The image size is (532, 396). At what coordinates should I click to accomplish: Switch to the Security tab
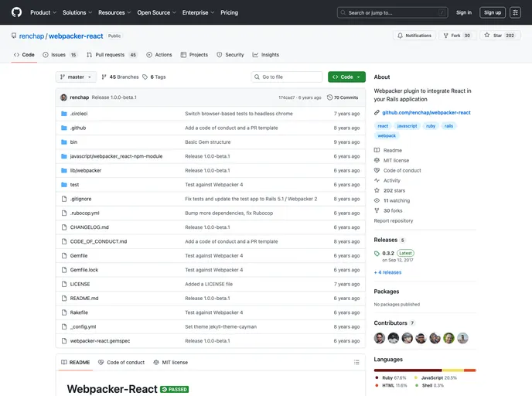[230, 55]
